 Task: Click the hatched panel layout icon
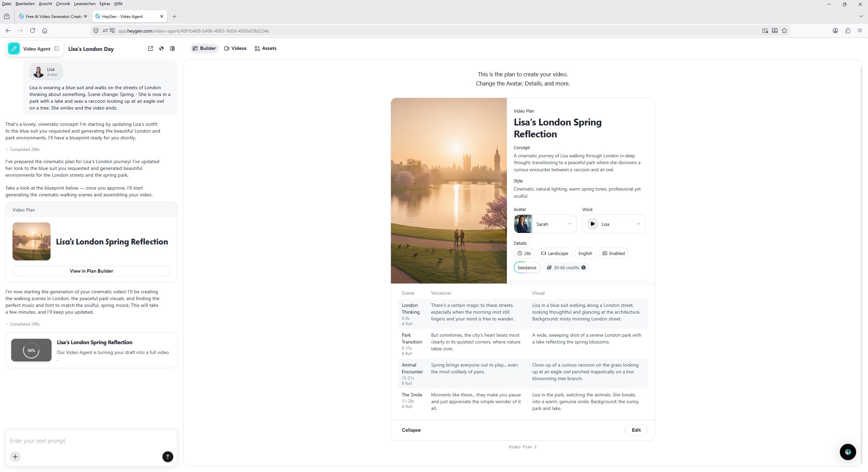click(172, 48)
